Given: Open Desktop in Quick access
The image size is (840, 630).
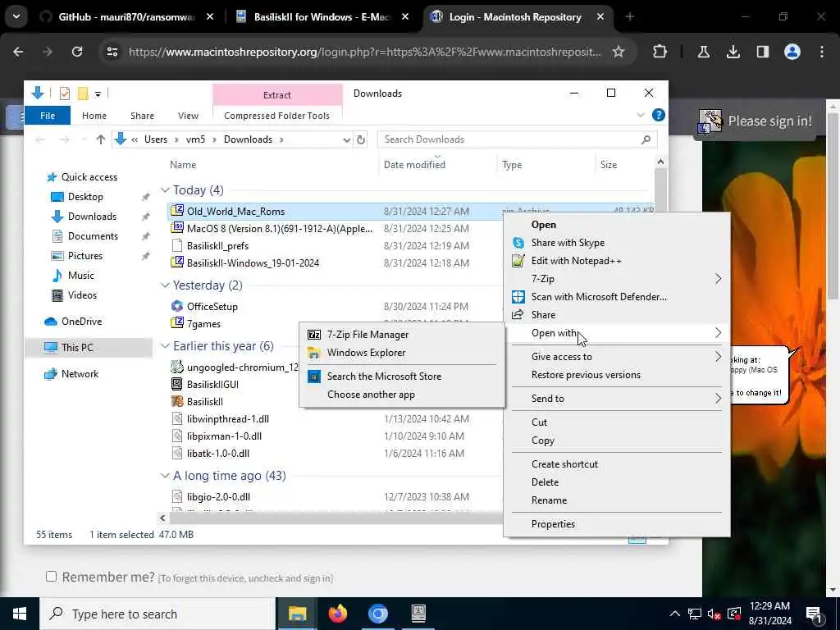Looking at the screenshot, I should [x=85, y=197].
